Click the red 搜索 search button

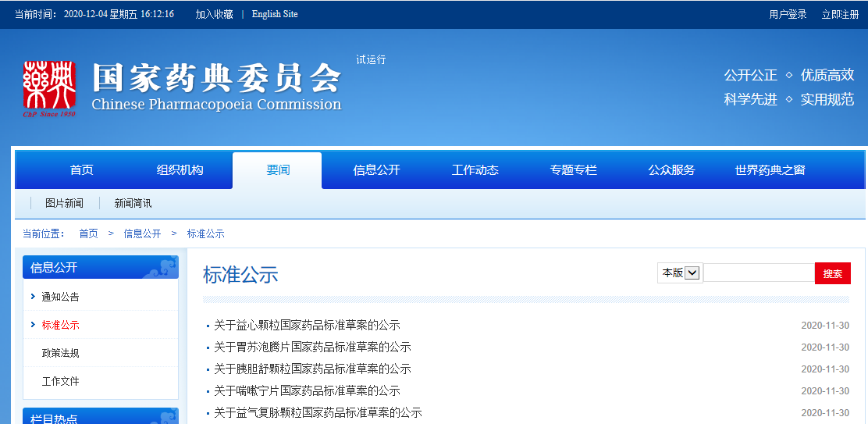[x=832, y=273]
